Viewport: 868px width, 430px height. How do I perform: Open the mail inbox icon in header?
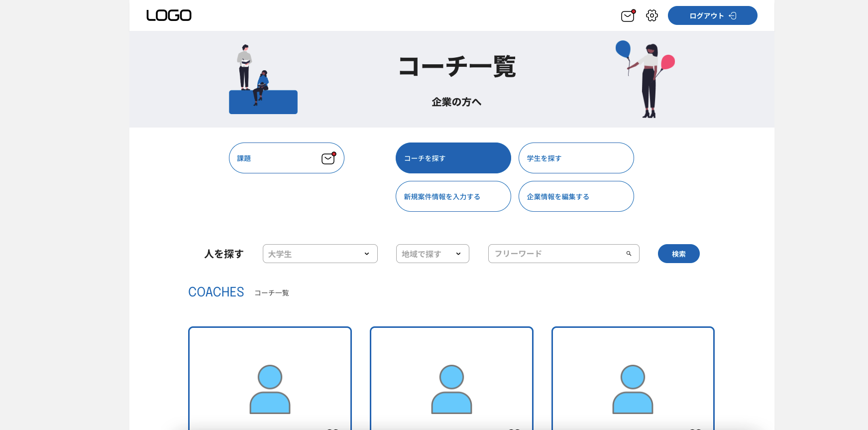coord(628,16)
